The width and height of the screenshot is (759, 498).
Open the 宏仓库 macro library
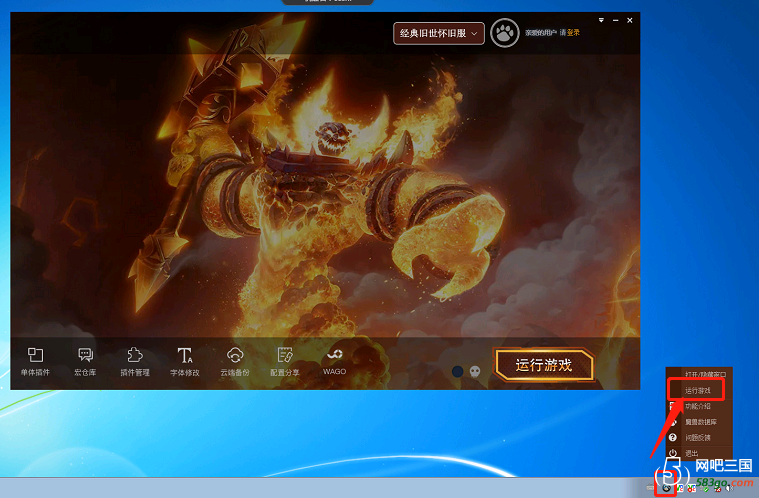point(85,362)
